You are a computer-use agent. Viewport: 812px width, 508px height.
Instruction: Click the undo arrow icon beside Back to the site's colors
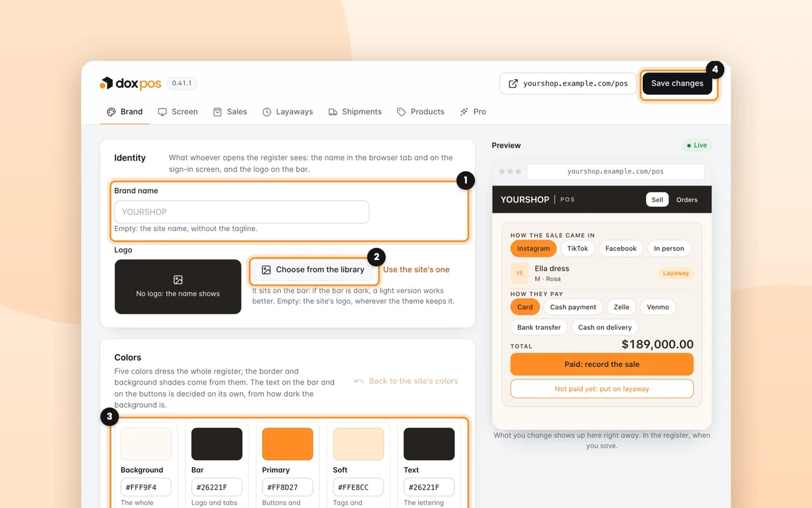pyautogui.click(x=359, y=381)
